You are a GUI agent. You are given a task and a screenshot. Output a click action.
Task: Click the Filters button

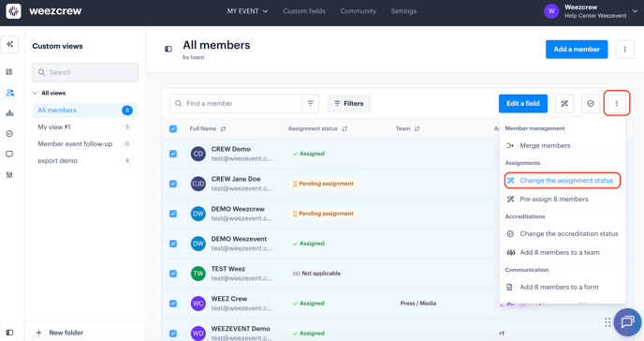[x=349, y=104]
